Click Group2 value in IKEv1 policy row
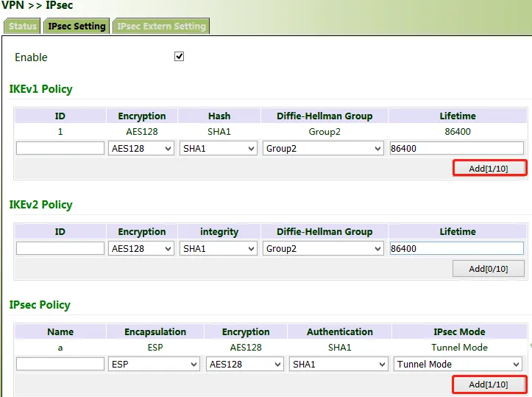The height and width of the screenshot is (397, 532). (324, 132)
